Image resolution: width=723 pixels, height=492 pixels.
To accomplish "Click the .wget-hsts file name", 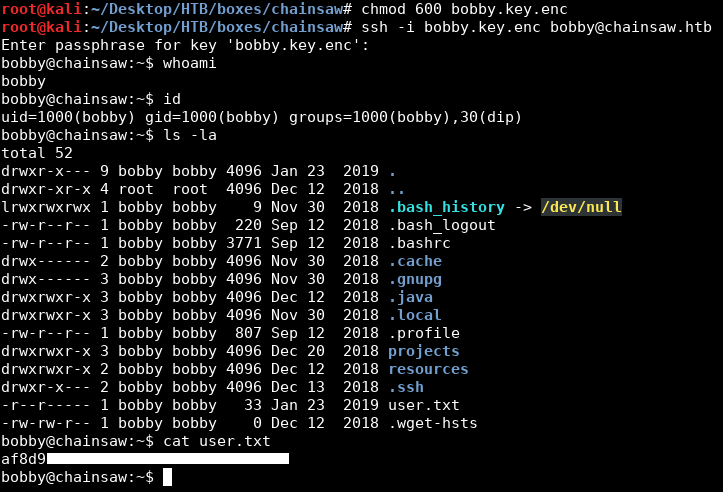I will (x=433, y=423).
